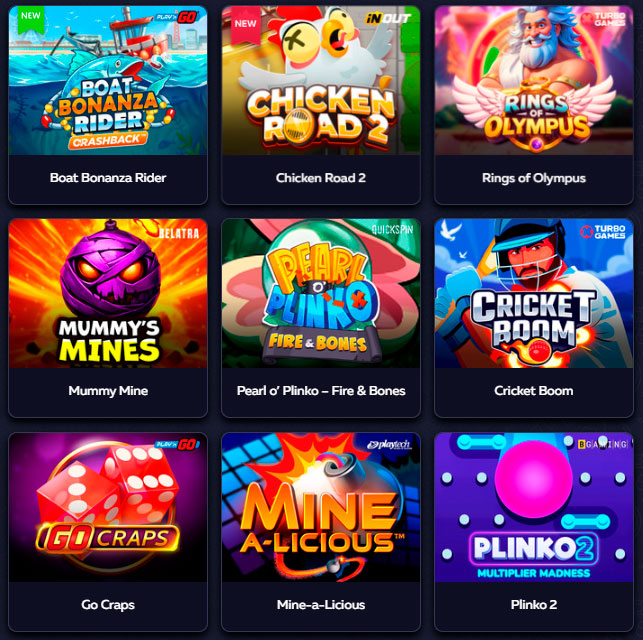Click the "Mummy Mine" title link
The width and height of the screenshot is (643, 640).
pos(108,391)
